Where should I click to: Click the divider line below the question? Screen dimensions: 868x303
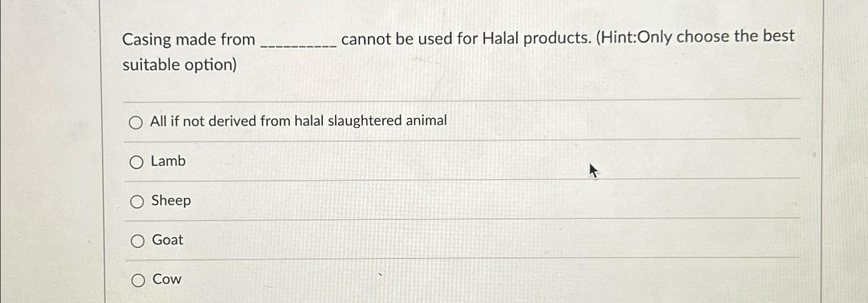460,97
